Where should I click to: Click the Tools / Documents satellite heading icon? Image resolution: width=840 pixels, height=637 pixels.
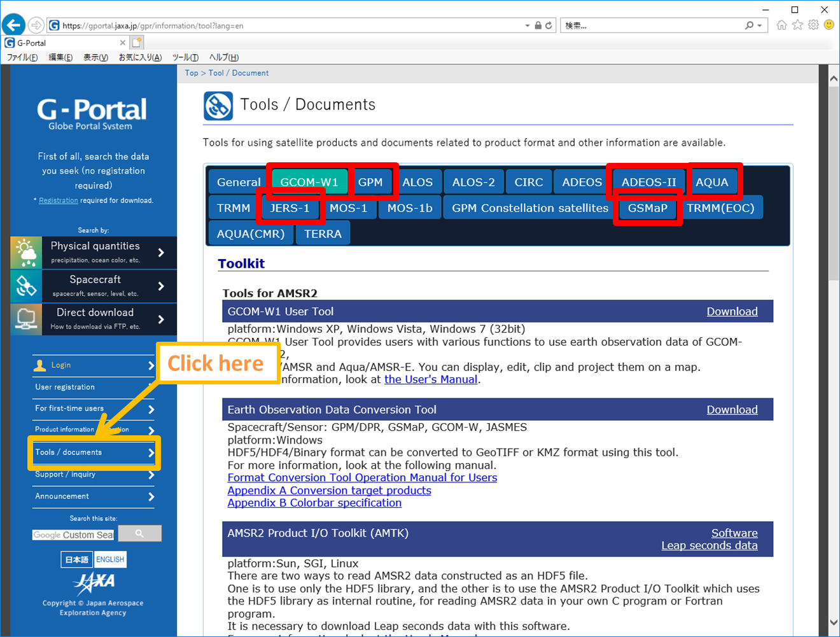point(218,106)
